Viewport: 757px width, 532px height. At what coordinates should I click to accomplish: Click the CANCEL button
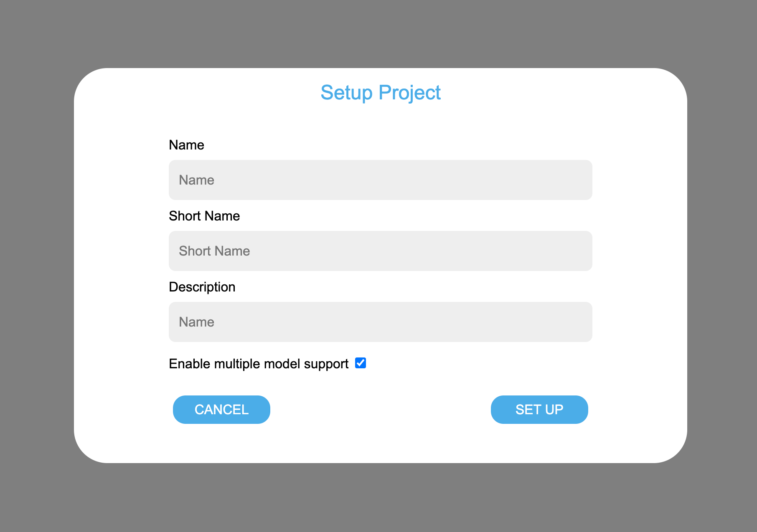pos(221,410)
